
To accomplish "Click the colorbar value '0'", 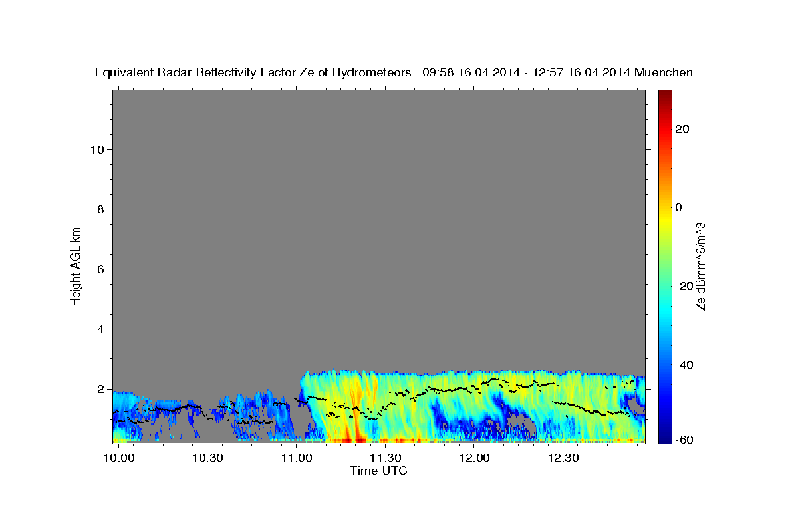I will [678, 207].
